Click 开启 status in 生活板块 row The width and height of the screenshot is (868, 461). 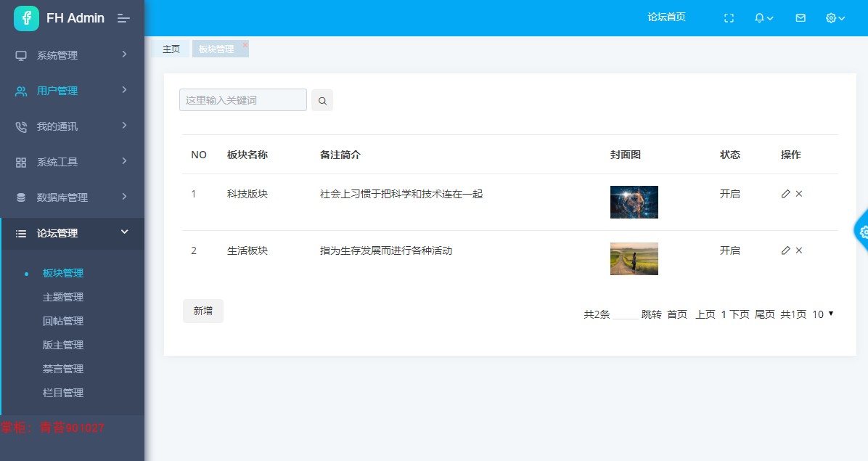click(729, 250)
